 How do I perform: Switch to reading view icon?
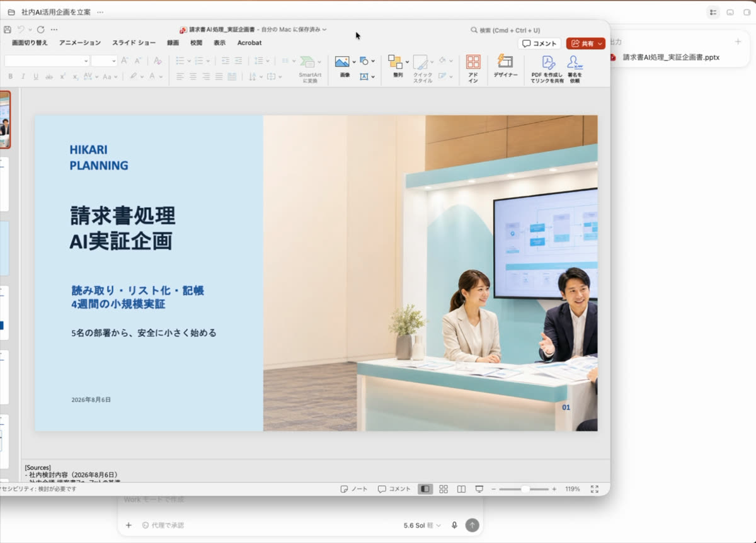[461, 489]
